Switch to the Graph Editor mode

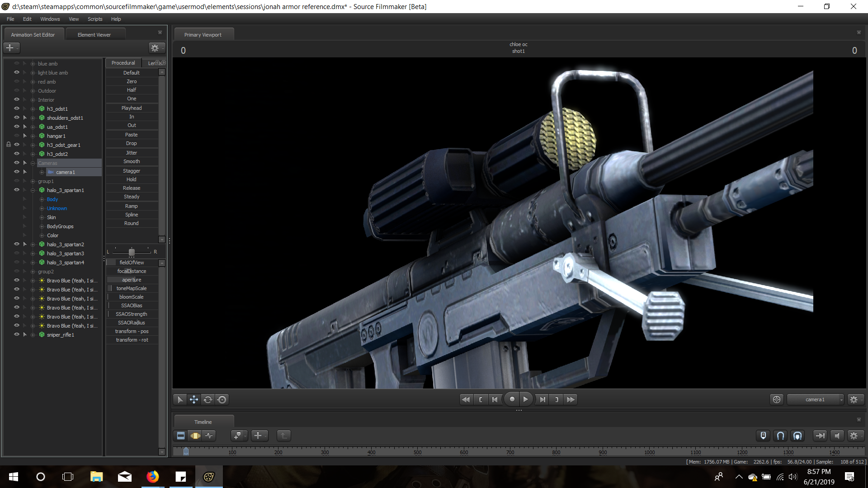point(209,436)
